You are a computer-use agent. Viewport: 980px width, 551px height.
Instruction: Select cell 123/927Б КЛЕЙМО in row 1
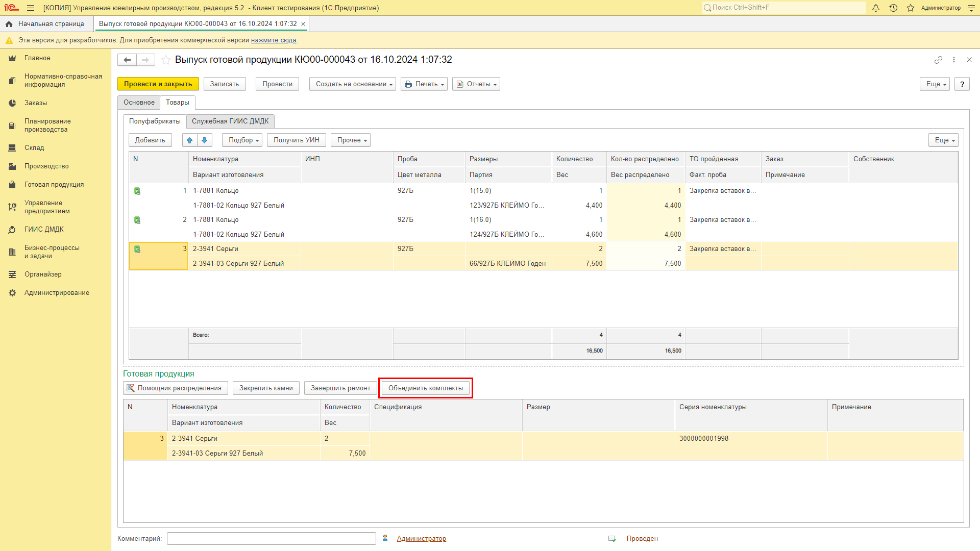508,205
